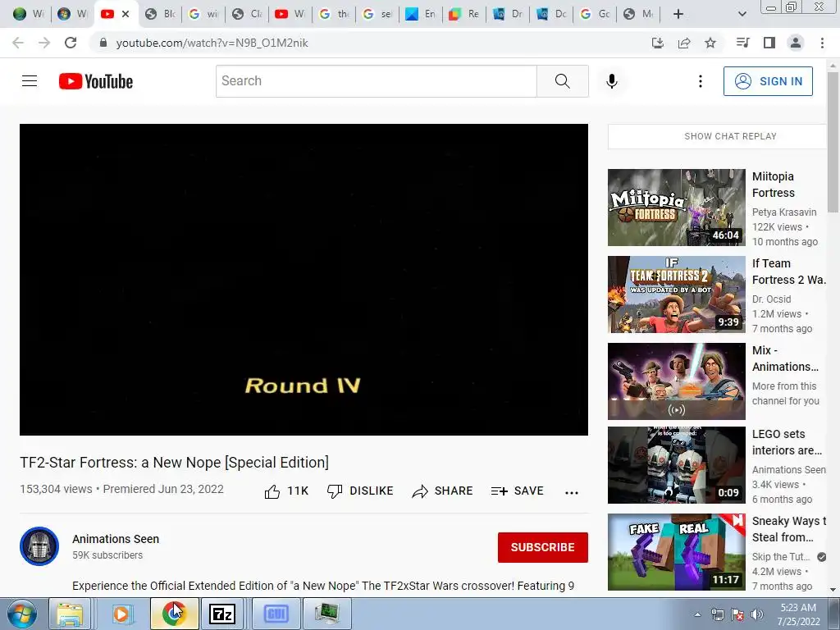Viewport: 840px width, 630px height.
Task: Bookmark this tab with star icon
Action: (710, 43)
